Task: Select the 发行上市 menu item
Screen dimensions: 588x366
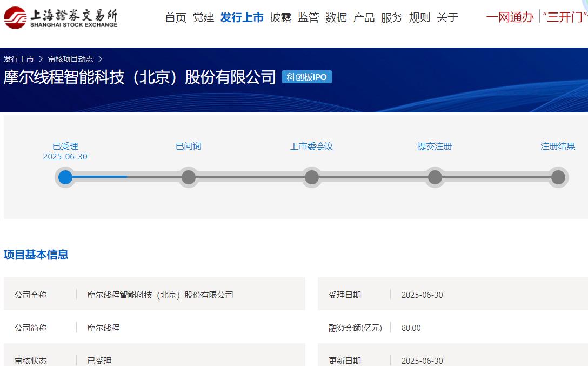Action: 242,17
